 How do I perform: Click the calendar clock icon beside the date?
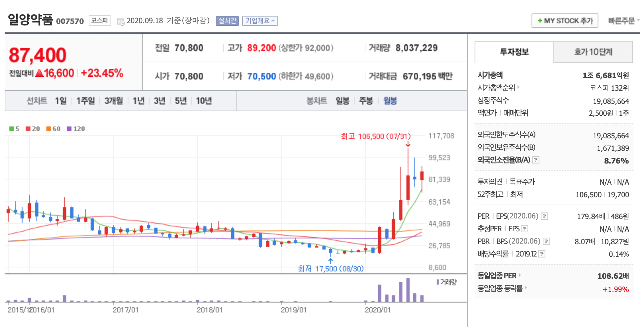coord(121,21)
